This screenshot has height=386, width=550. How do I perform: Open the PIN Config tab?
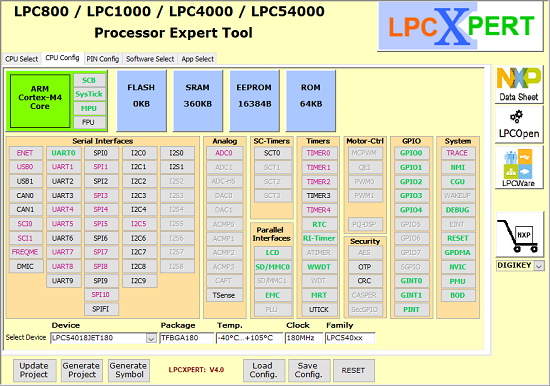click(103, 59)
